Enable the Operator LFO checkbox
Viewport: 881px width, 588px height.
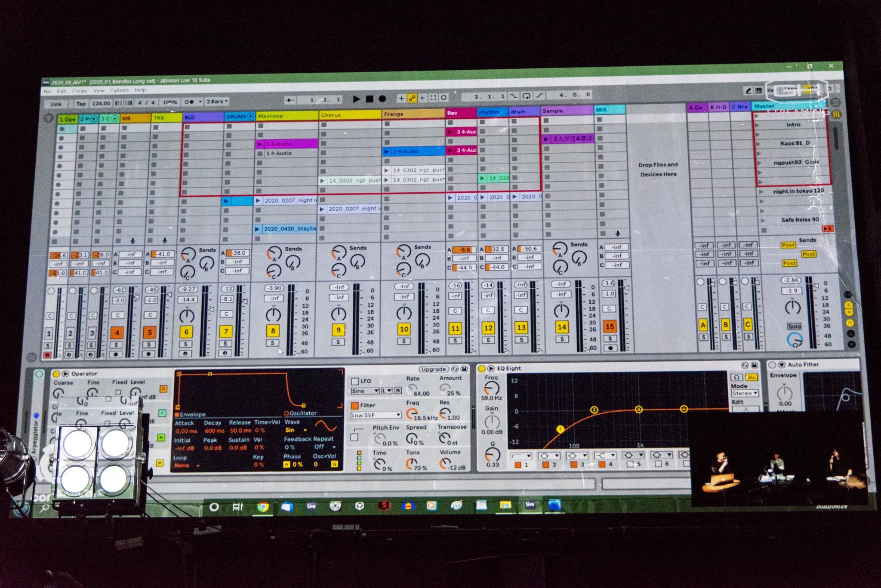355,381
